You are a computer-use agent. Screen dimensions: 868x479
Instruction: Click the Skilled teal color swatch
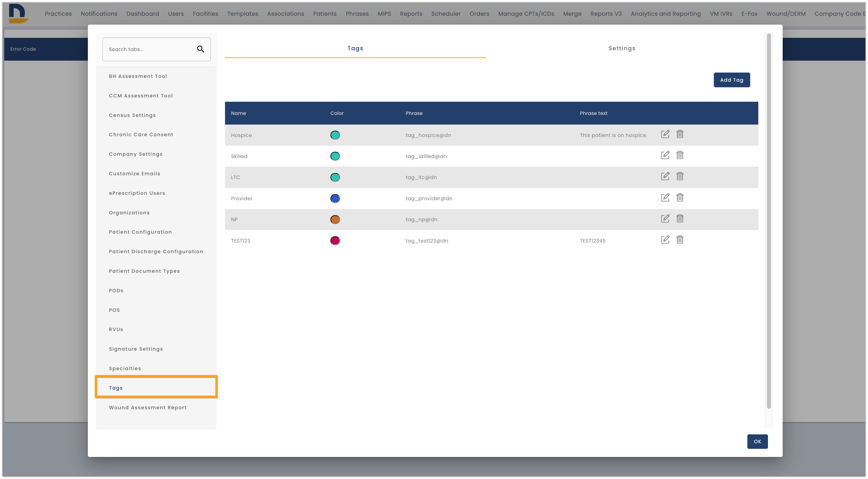point(335,156)
